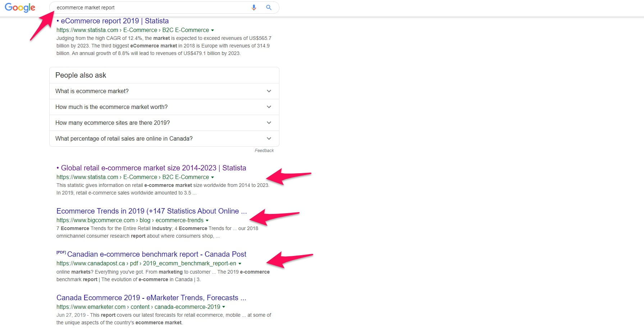
Task: Open dropdown arrow beside emarketer.com URL
Action: [x=224, y=307]
